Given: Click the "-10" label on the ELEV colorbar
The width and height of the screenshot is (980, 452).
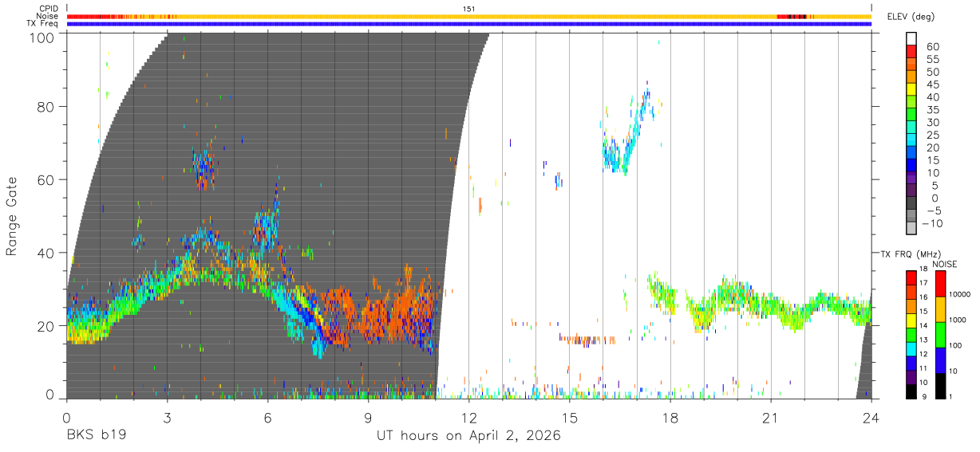Looking at the screenshot, I should [x=932, y=224].
